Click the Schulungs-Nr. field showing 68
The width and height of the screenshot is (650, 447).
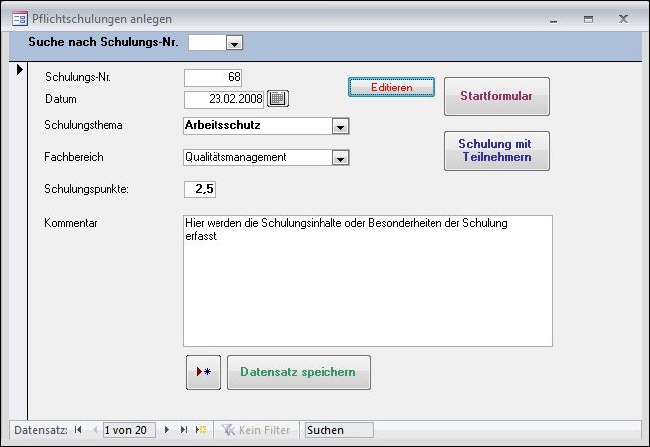pyautogui.click(x=213, y=78)
